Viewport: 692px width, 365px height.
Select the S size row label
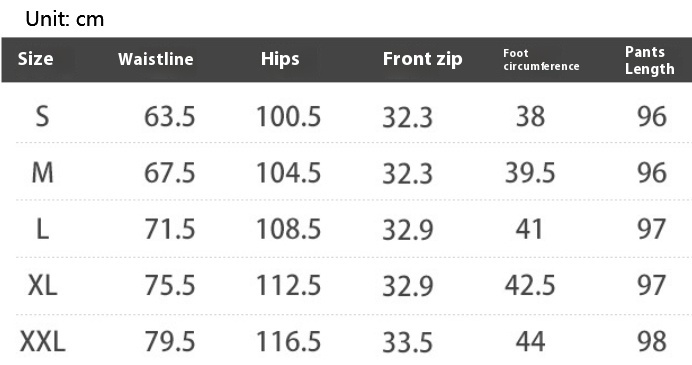(x=42, y=117)
